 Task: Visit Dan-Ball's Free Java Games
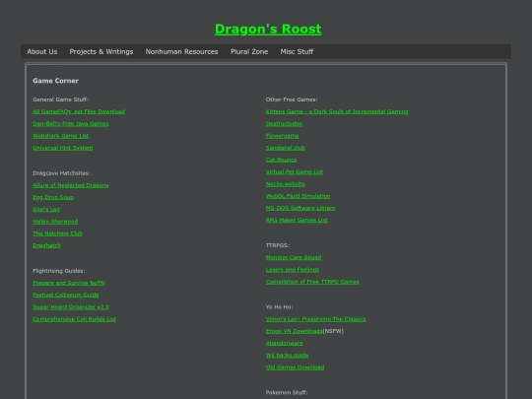[71, 124]
